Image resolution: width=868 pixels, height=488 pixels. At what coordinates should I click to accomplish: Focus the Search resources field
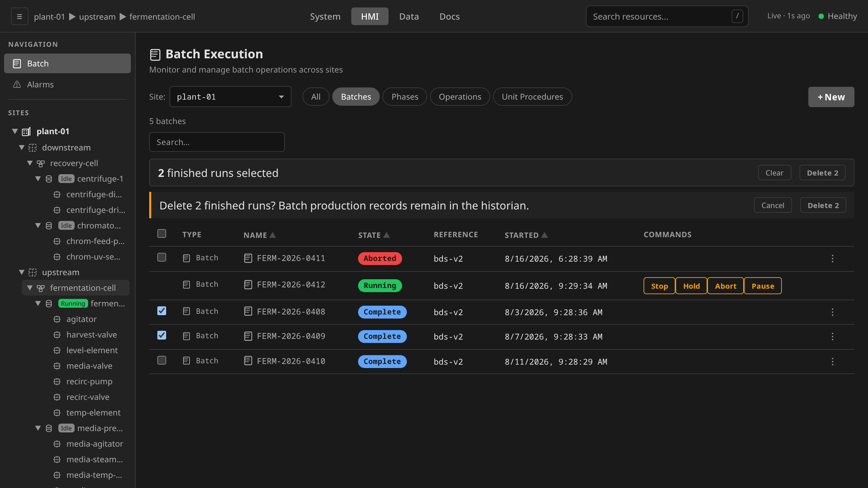coord(667,16)
